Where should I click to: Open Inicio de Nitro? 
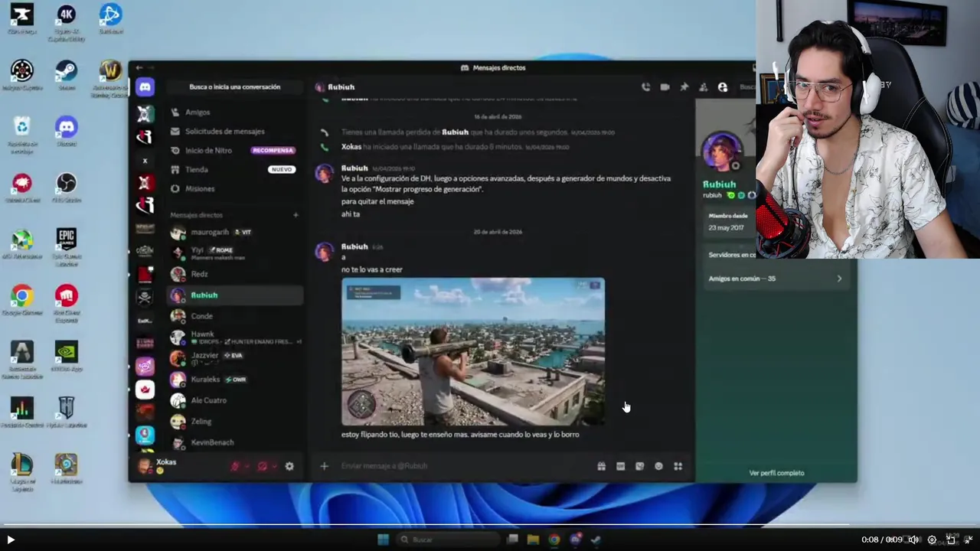[234, 151]
